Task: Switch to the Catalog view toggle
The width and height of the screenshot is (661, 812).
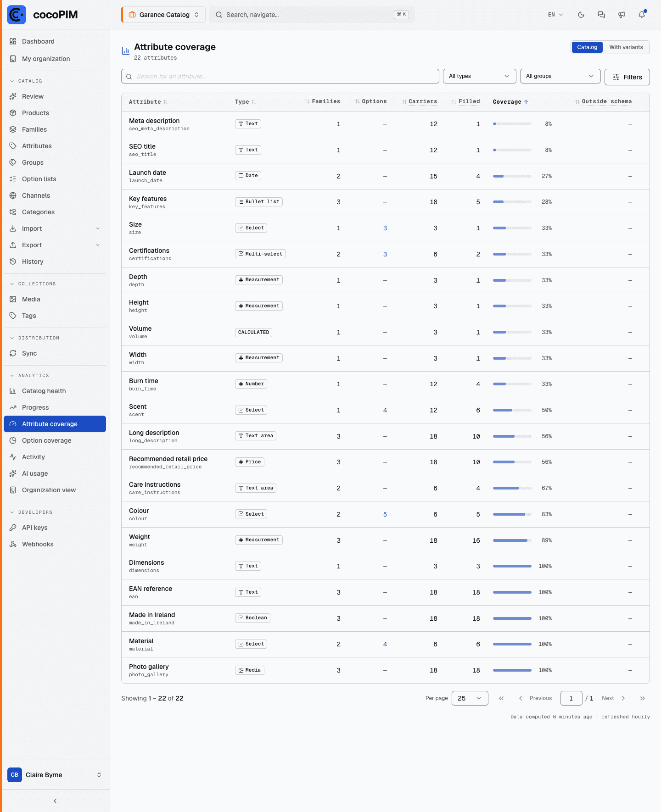Action: pyautogui.click(x=587, y=47)
